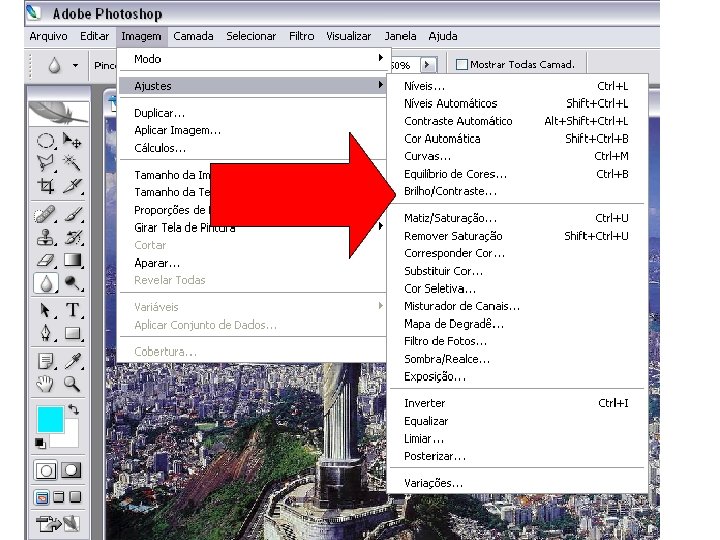Select the Hand tool
The image size is (720, 540).
(45, 383)
